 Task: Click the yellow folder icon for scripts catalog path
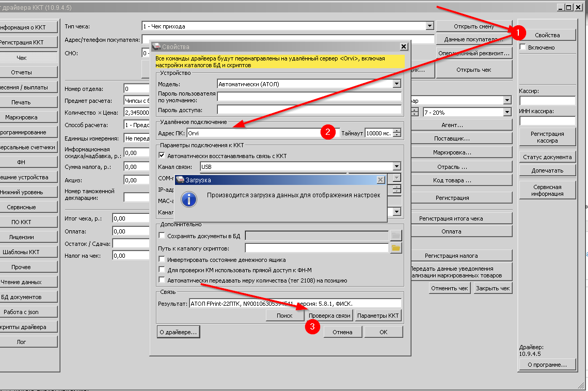click(x=396, y=248)
